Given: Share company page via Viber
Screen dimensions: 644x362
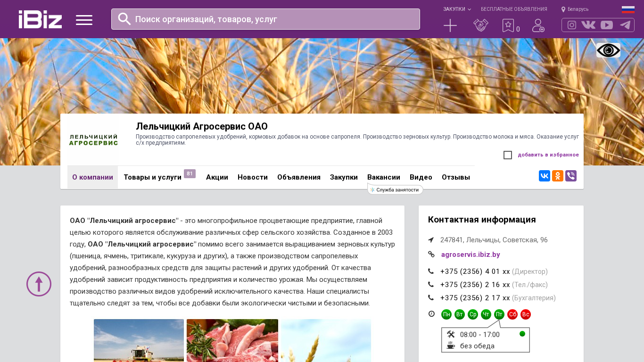Looking at the screenshot, I should click(571, 176).
